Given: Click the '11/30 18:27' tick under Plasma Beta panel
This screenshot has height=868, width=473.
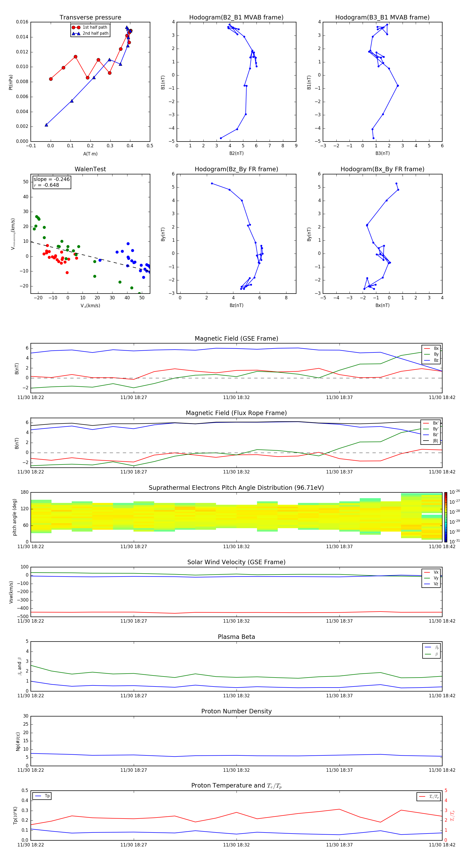Looking at the screenshot, I should click(134, 696).
